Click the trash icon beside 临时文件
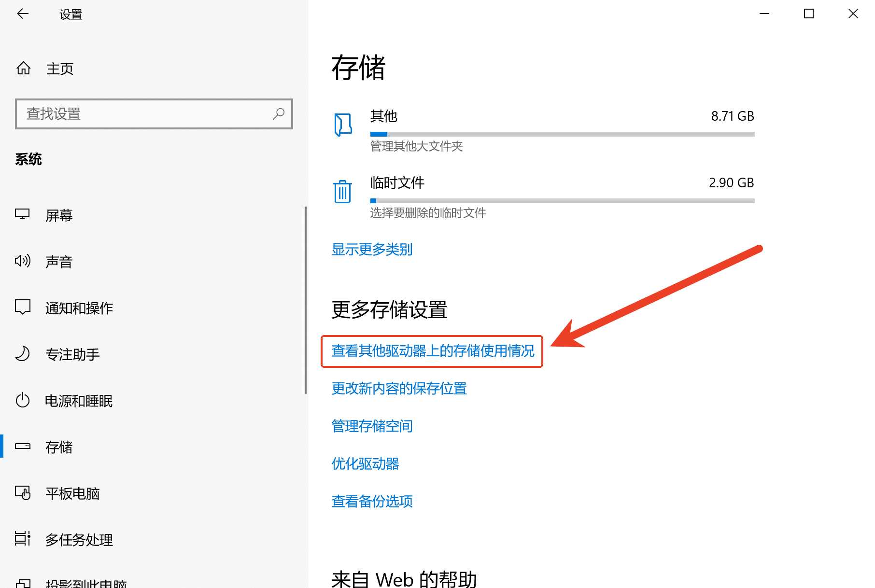 coord(343,192)
